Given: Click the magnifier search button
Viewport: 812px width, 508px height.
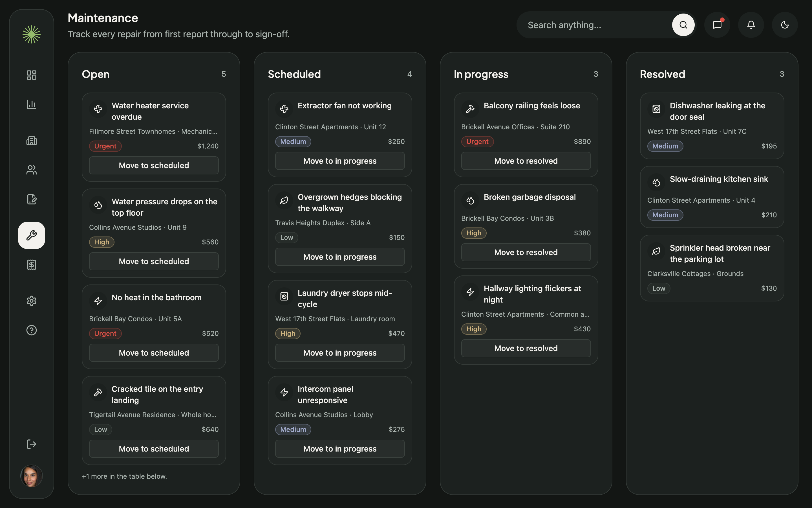Looking at the screenshot, I should (x=683, y=25).
